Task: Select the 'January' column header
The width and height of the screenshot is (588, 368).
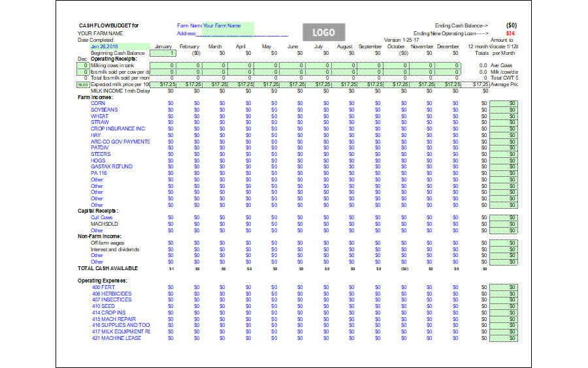Action: tap(163, 46)
